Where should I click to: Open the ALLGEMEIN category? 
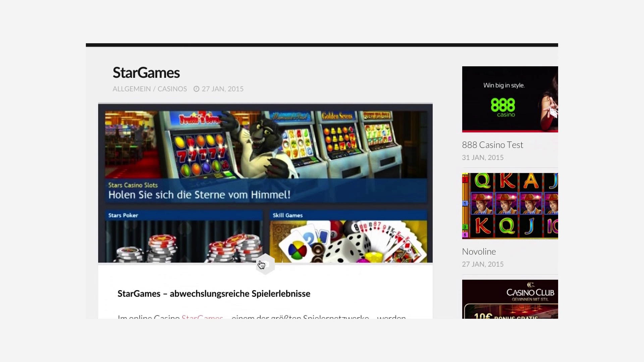click(x=131, y=89)
